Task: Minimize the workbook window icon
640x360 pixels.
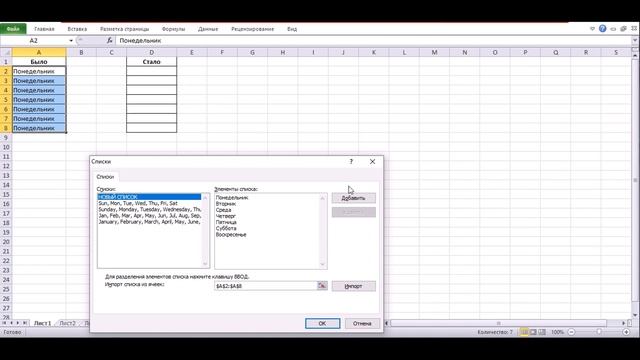Action: [613, 29]
